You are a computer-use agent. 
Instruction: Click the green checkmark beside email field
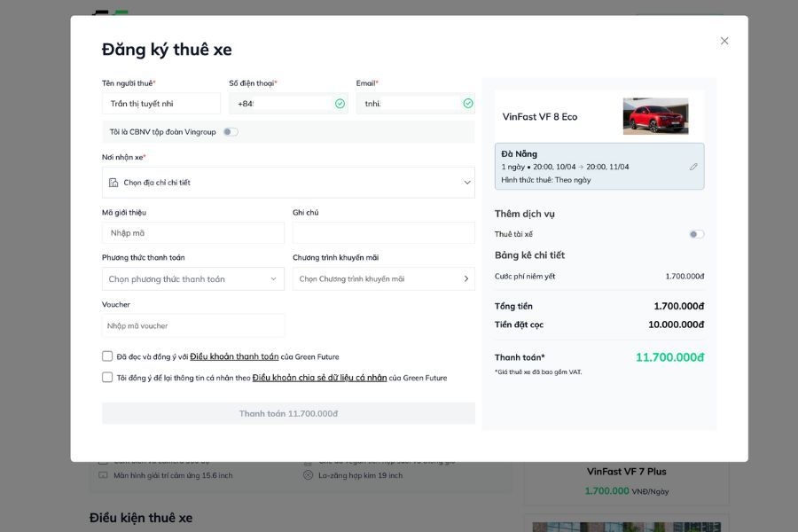[x=468, y=104]
